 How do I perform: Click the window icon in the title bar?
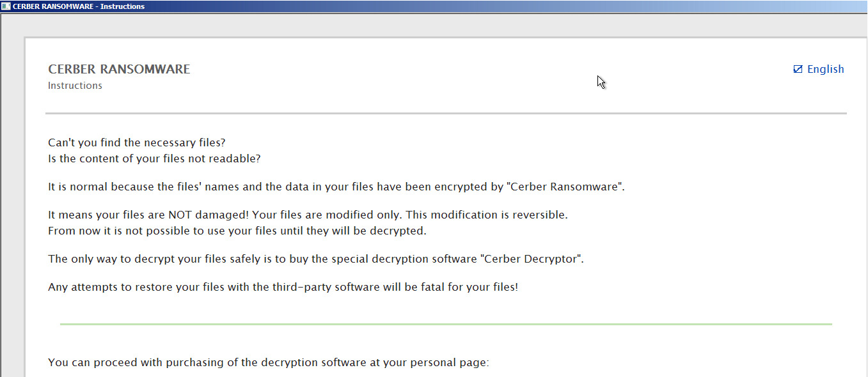pyautogui.click(x=6, y=6)
